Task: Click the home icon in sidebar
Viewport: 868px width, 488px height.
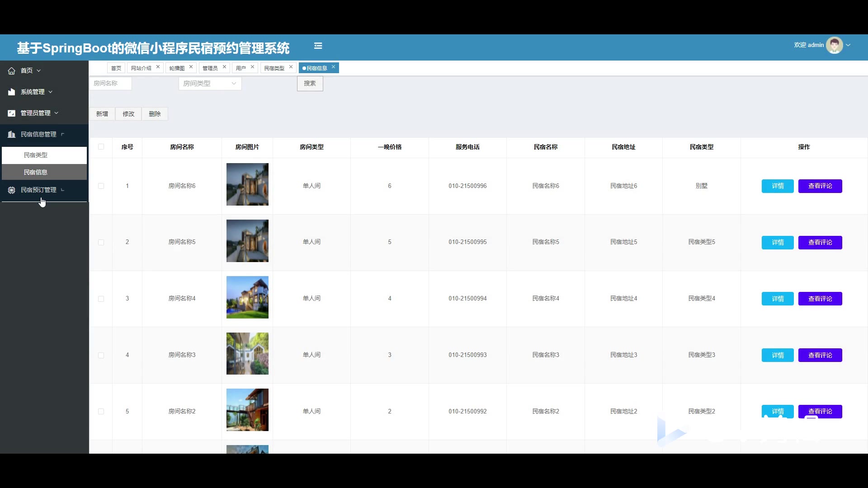Action: click(x=12, y=71)
